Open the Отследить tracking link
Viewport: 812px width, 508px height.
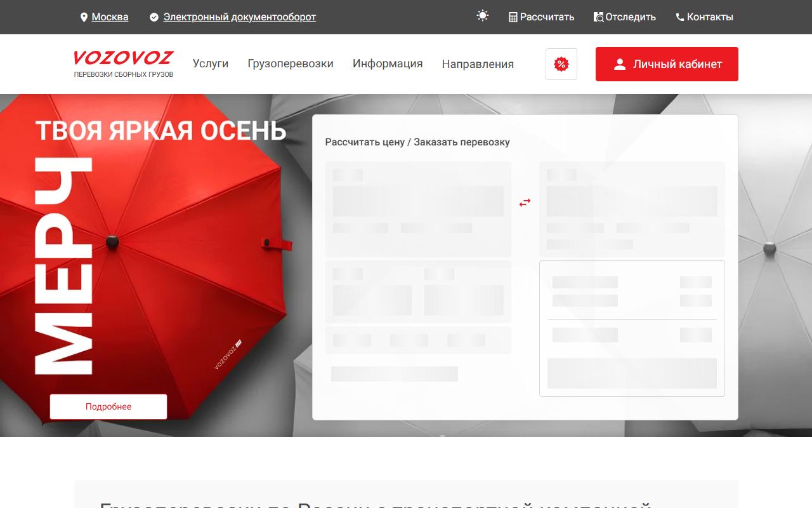(x=631, y=17)
